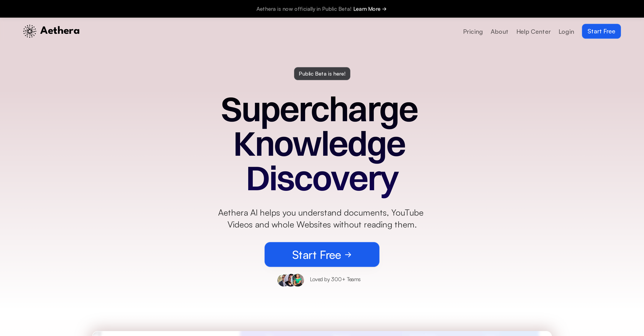Click the large Start Free hero button
Viewport: 644px width, 336px height.
click(322, 255)
